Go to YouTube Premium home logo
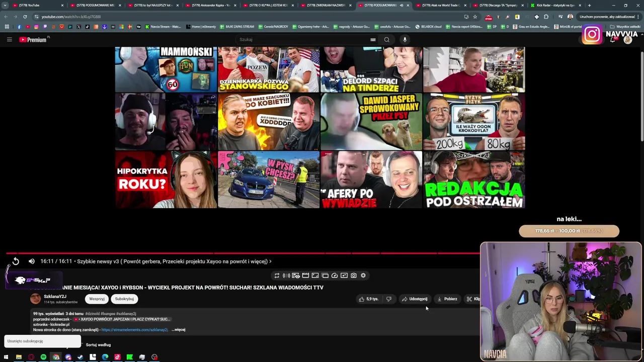The width and height of the screenshot is (644, 362). point(33,40)
